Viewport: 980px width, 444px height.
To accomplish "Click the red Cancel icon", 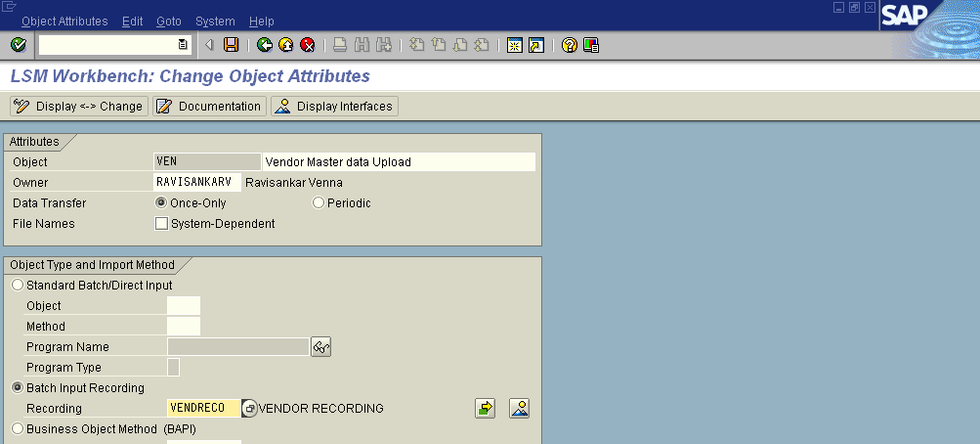I will [308, 45].
